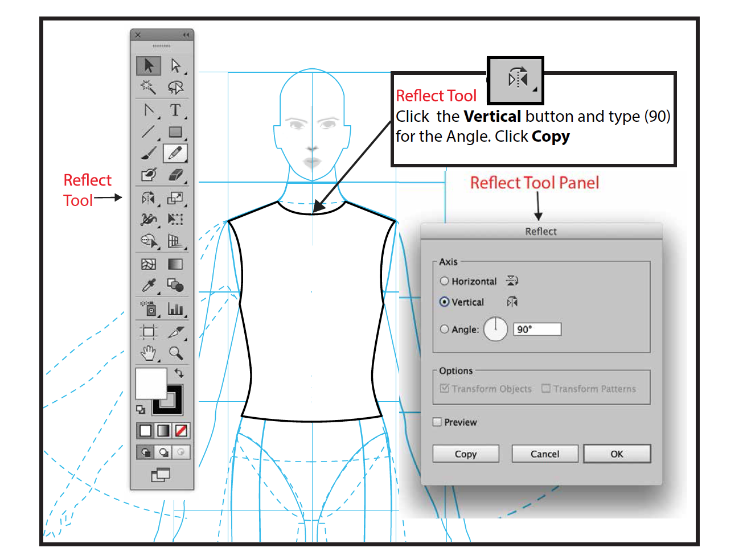Choose the Rectangle tool
This screenshot has height=560, width=747.
pyautogui.click(x=175, y=132)
